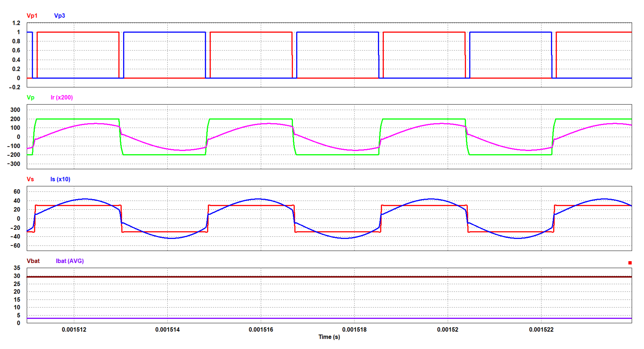Click the Vbat legend label
The width and height of the screenshot is (644, 349).
pos(33,261)
